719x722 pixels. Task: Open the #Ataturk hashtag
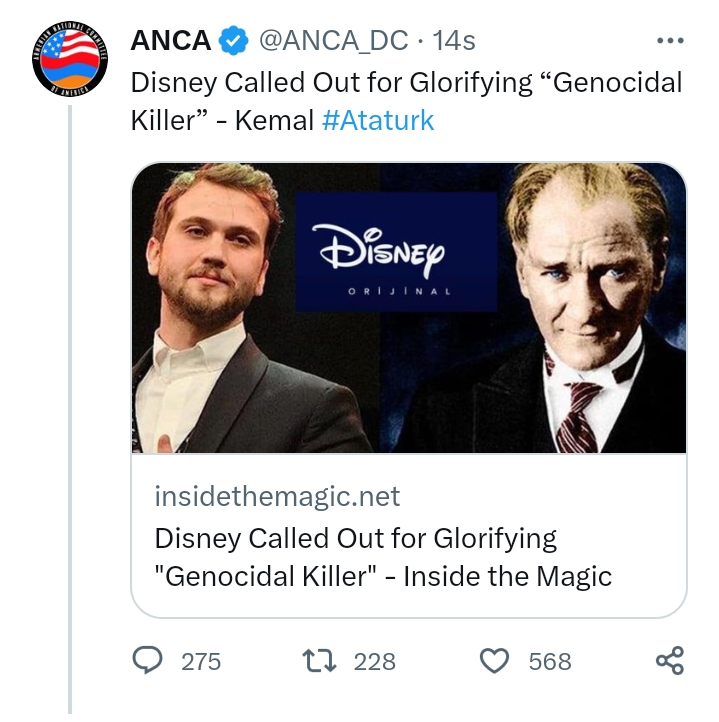pos(378,120)
